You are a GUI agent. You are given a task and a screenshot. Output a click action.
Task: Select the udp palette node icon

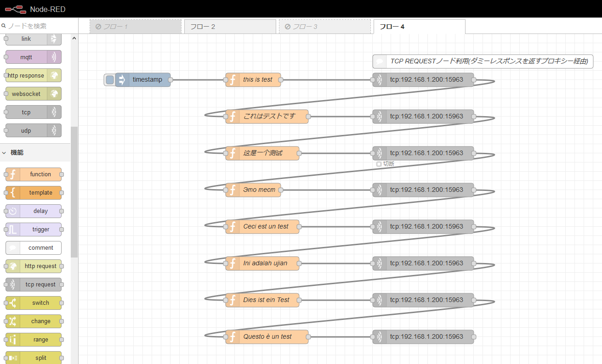click(x=54, y=131)
